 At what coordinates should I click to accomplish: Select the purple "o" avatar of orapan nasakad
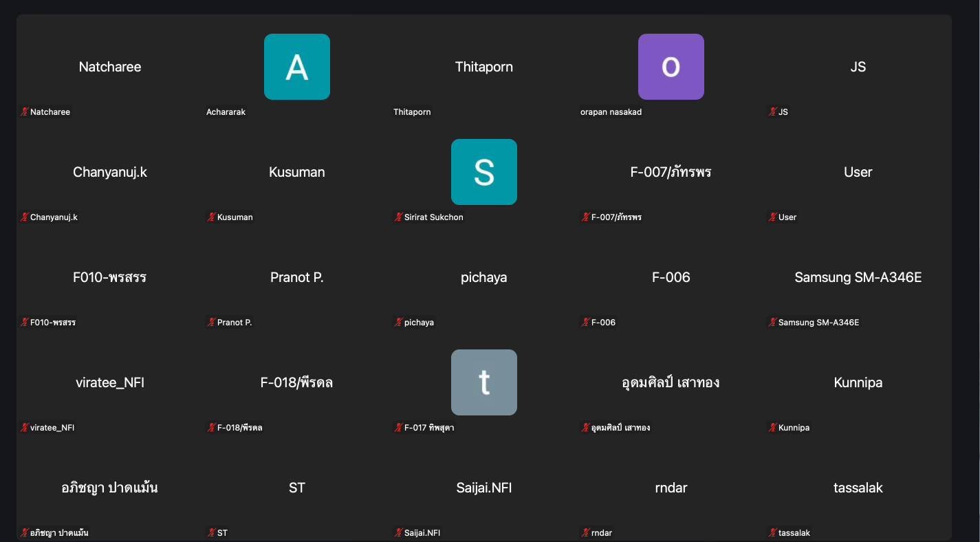pos(671,67)
